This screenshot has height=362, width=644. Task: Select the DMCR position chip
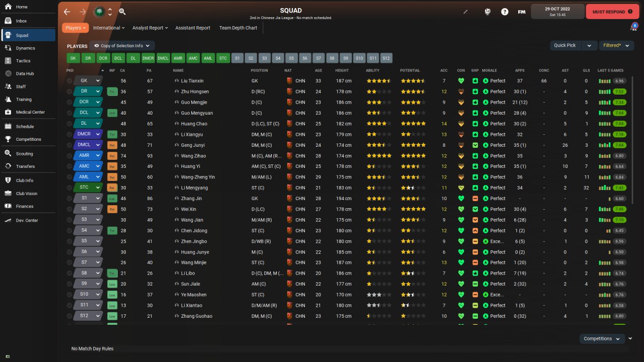148,58
